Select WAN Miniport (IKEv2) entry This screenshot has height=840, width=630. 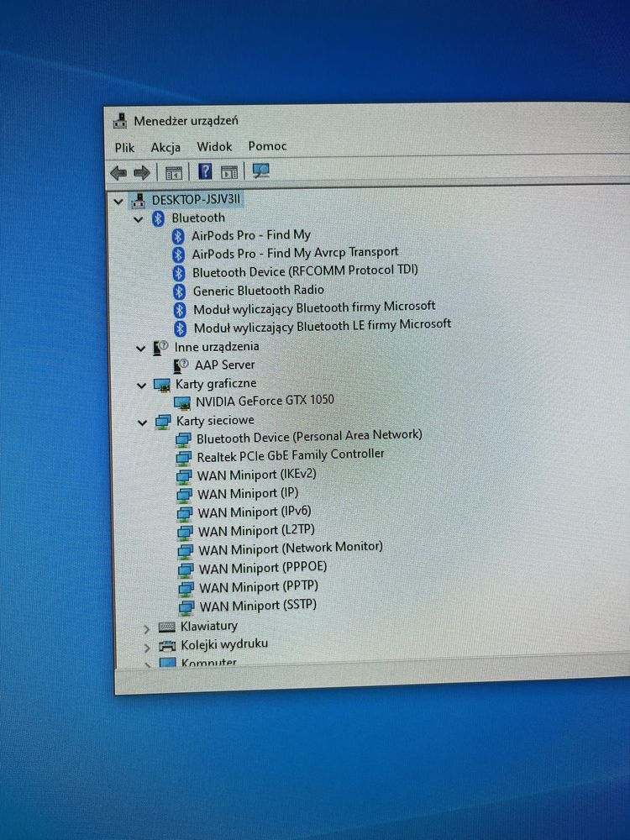(x=257, y=475)
